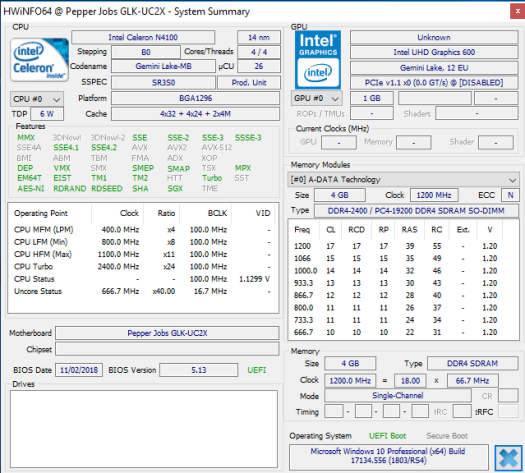Open the CPU #0 selector dropdown
This screenshot has width=525, height=473.
[x=36, y=99]
